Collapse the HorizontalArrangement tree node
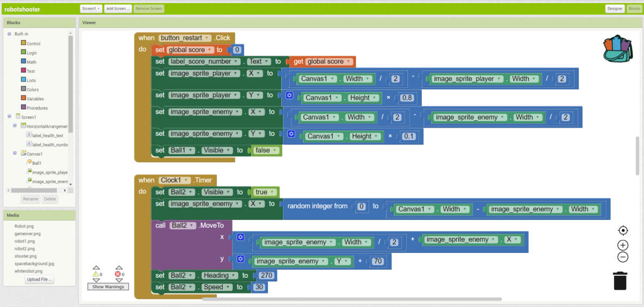Image resolution: width=644 pixels, height=307 pixels. coord(15,126)
